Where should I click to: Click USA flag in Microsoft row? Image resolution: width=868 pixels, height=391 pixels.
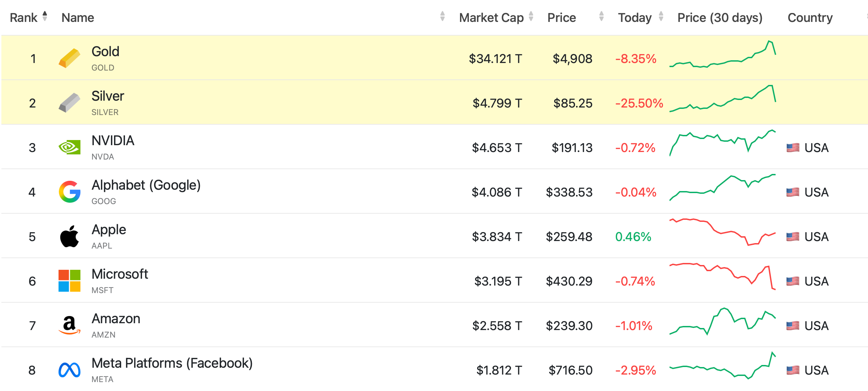[x=793, y=281]
